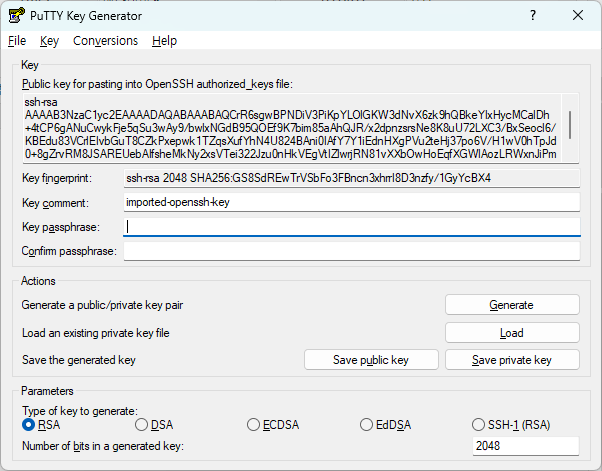602x471 pixels.
Task: Click Save private key button
Action: coord(512,360)
